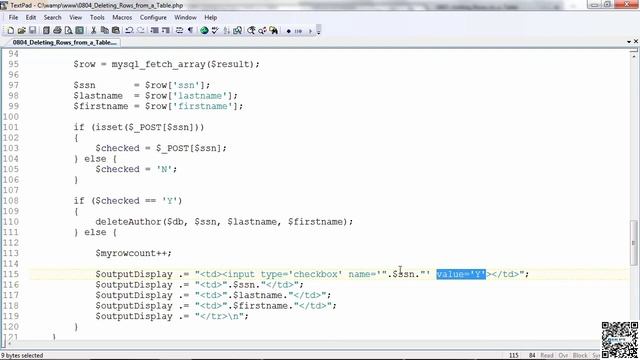Image resolution: width=640 pixels, height=360 pixels.
Task: Open the Edit menu
Action: pyautogui.click(x=31, y=18)
